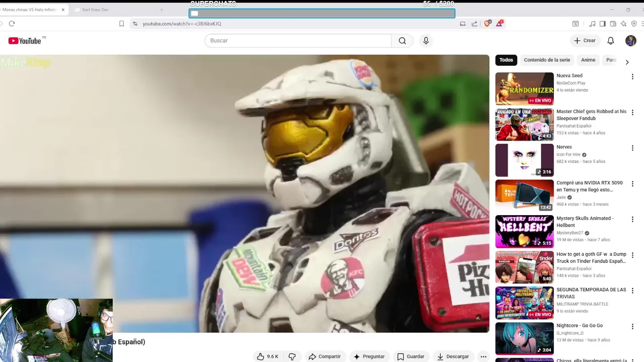Image resolution: width=644 pixels, height=362 pixels.
Task: Open options menu for NVIDIA RTX 5090 video
Action: click(632, 184)
